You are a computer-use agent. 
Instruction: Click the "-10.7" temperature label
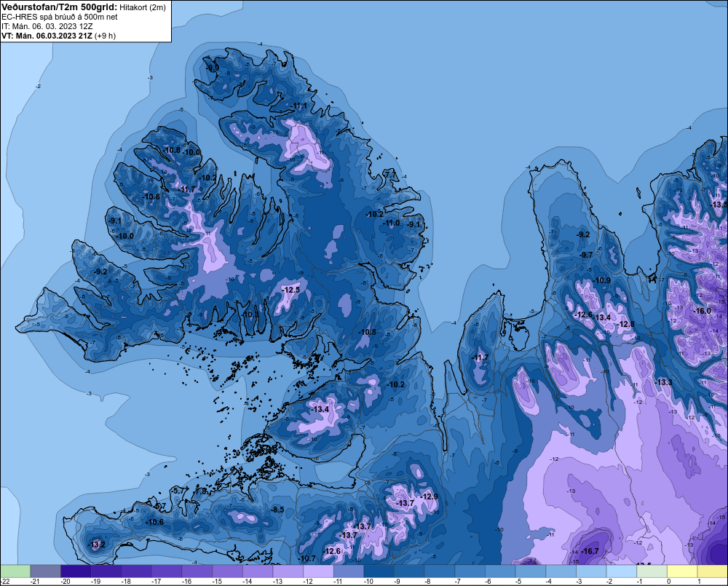pos(307,558)
